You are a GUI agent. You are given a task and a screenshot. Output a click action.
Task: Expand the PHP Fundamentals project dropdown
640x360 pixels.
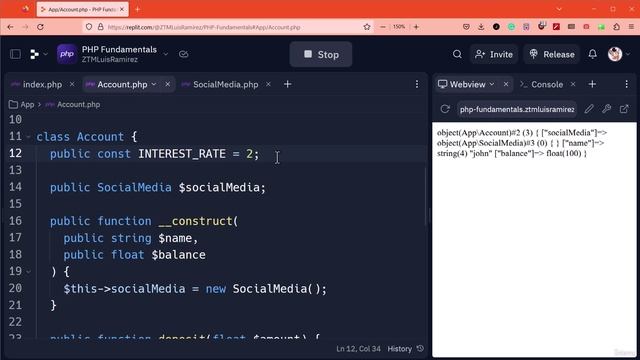(165, 54)
